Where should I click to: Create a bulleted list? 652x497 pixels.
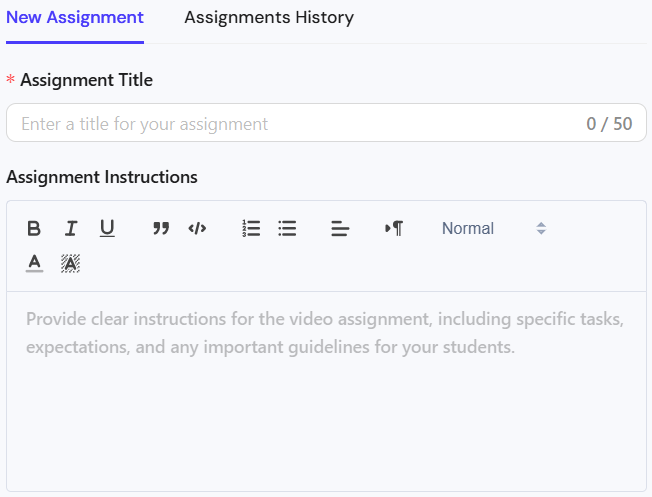[x=287, y=228]
